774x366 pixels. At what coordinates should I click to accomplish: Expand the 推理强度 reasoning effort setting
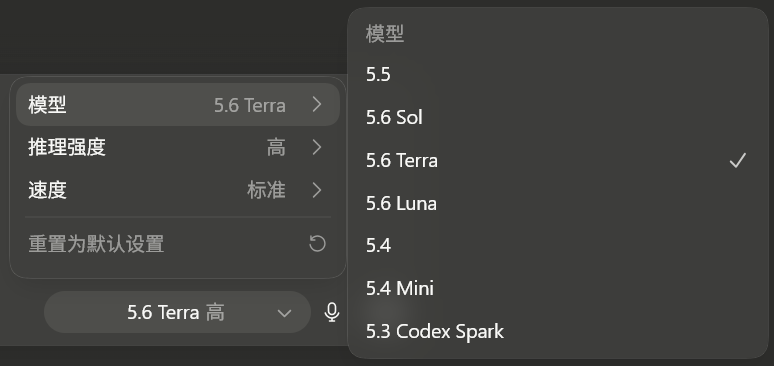coord(178,147)
